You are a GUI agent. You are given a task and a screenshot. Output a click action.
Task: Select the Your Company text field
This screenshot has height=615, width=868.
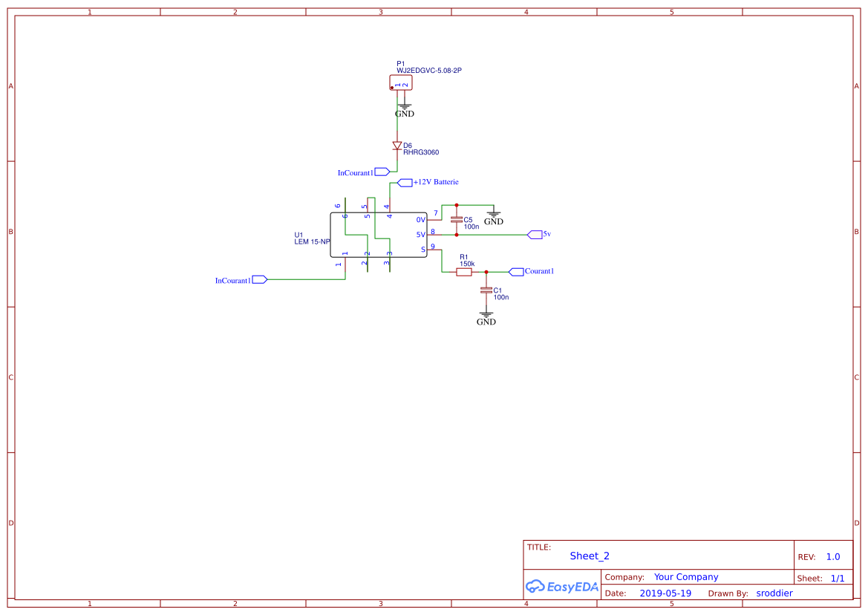pyautogui.click(x=685, y=576)
